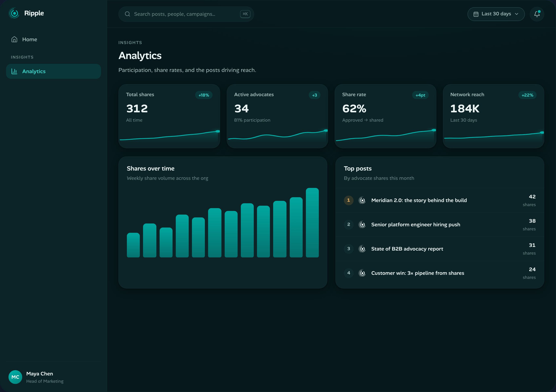Click Head of Marketing subtitle

(45, 381)
